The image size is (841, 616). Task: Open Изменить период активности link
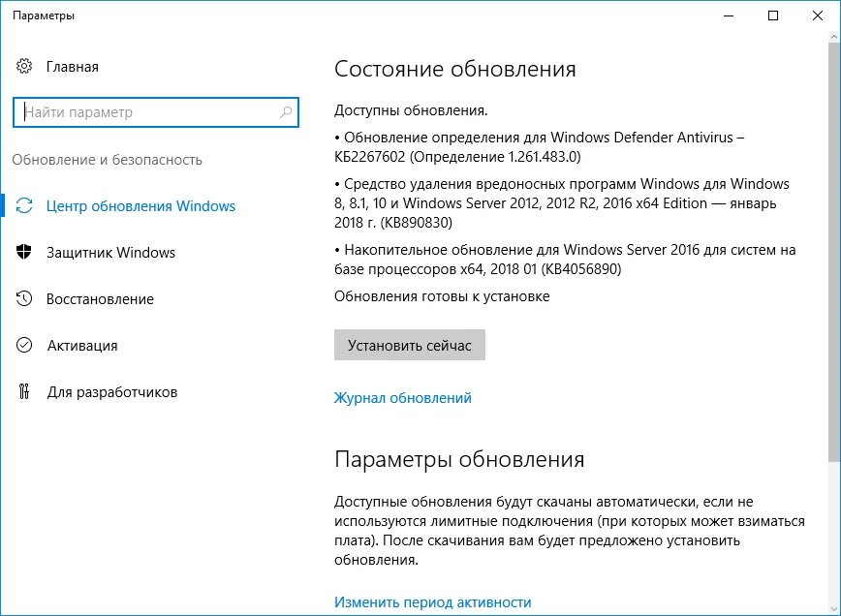(x=433, y=602)
